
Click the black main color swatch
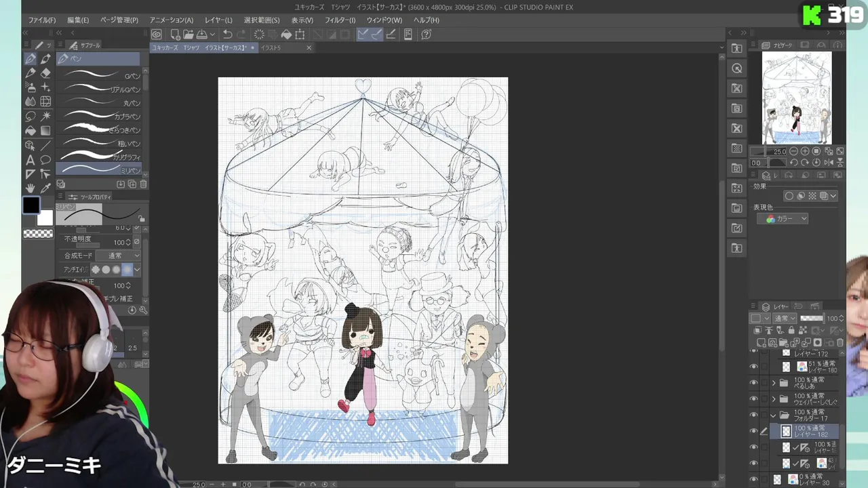tap(31, 205)
